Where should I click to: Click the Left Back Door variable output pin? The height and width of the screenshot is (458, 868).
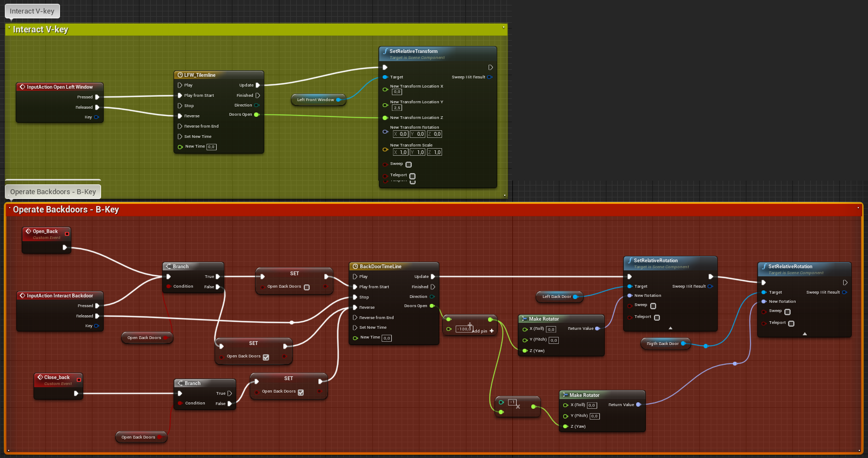coord(576,296)
